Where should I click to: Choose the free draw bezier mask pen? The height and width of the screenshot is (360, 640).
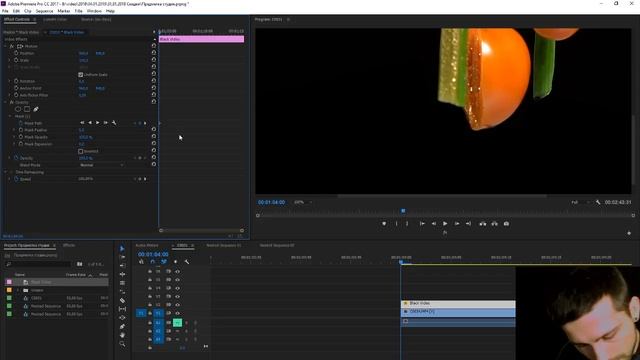36,109
